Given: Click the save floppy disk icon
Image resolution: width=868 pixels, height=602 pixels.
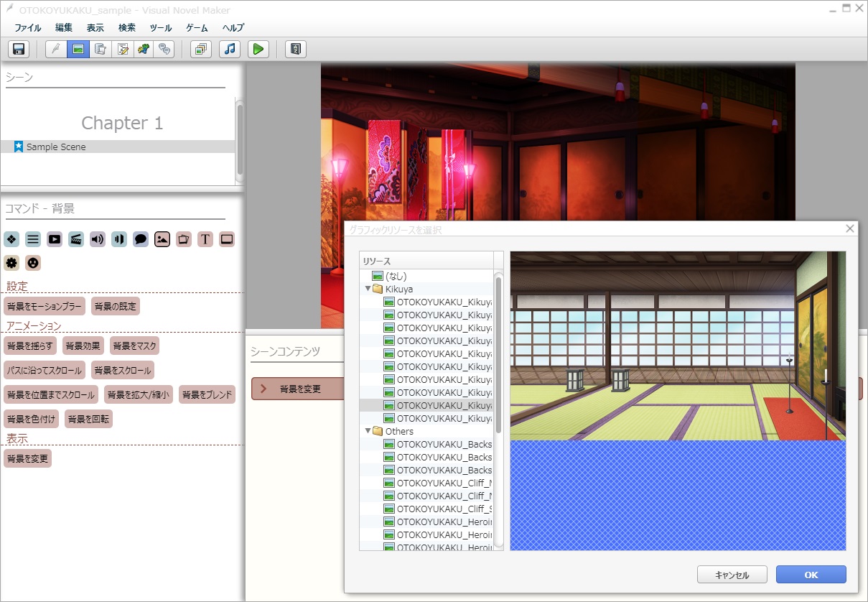Looking at the screenshot, I should pos(19,49).
